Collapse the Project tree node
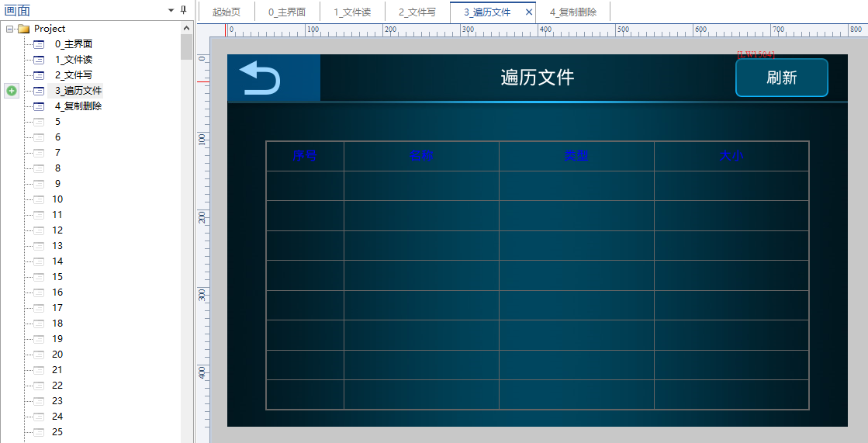 click(9, 29)
